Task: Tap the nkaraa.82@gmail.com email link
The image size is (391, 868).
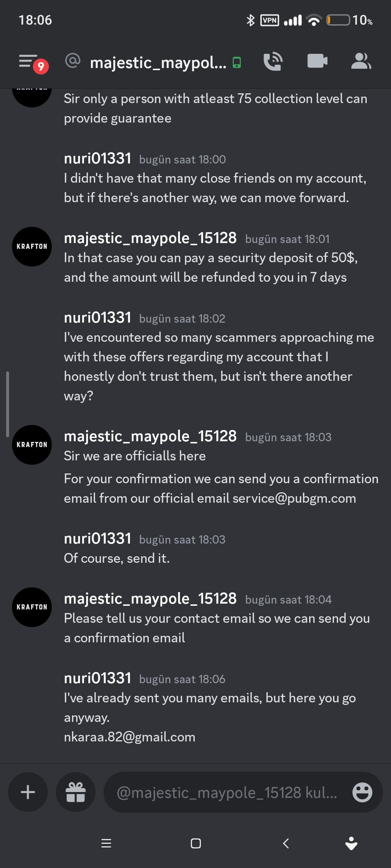Action: click(130, 737)
